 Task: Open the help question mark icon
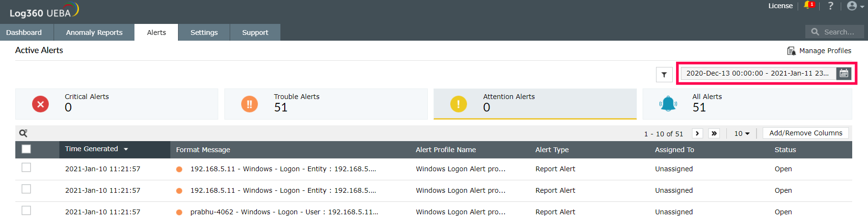point(831,6)
